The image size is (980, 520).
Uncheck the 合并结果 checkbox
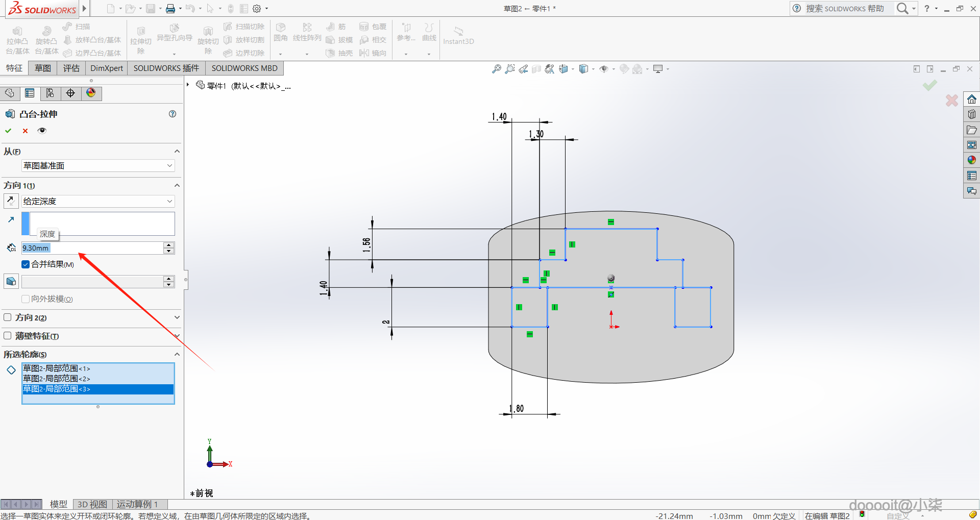(x=26, y=264)
